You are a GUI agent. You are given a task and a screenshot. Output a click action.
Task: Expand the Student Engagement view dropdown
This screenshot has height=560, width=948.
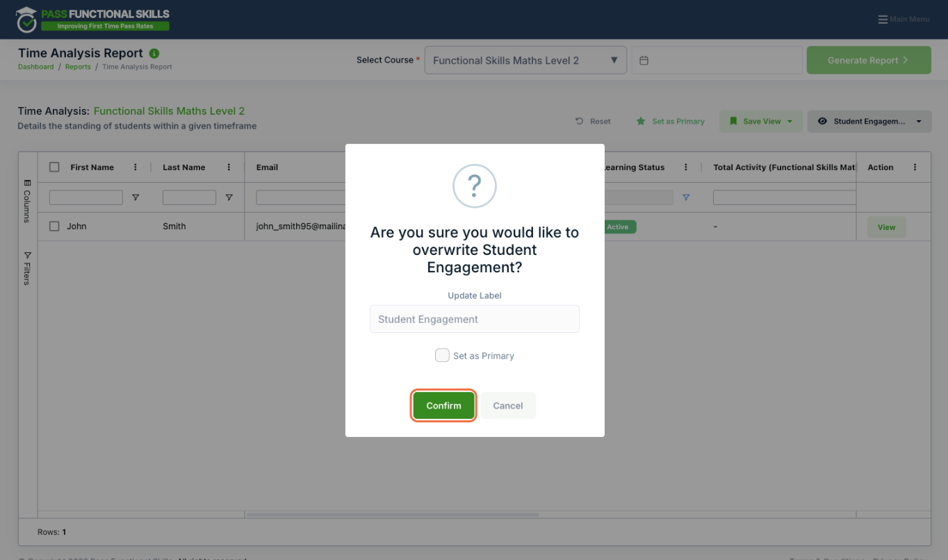[869, 122]
